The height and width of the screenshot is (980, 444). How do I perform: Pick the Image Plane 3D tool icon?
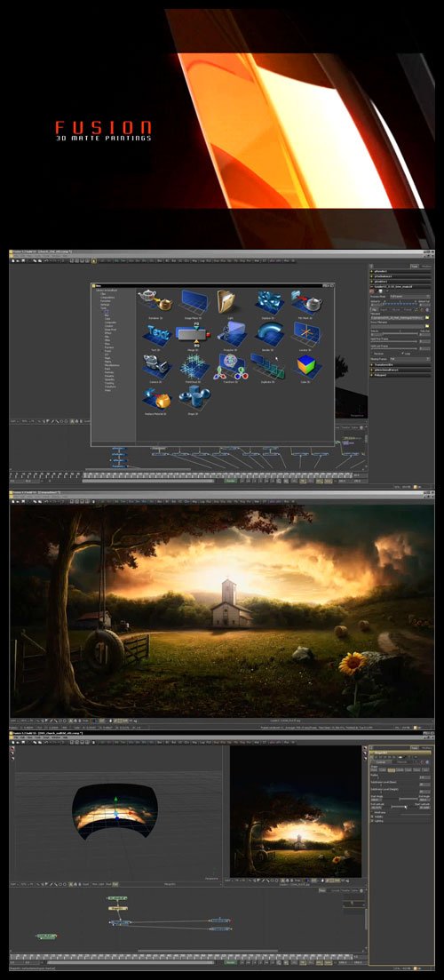(x=194, y=300)
